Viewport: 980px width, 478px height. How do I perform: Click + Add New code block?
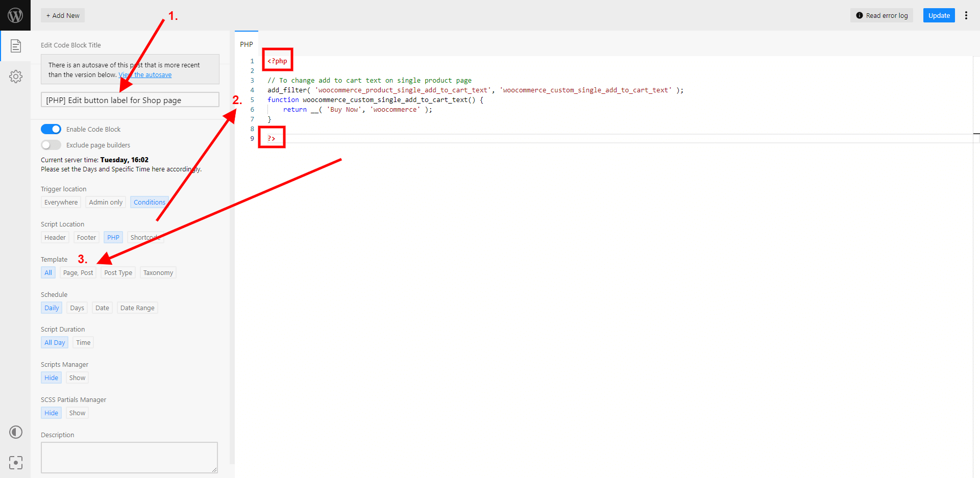(63, 15)
